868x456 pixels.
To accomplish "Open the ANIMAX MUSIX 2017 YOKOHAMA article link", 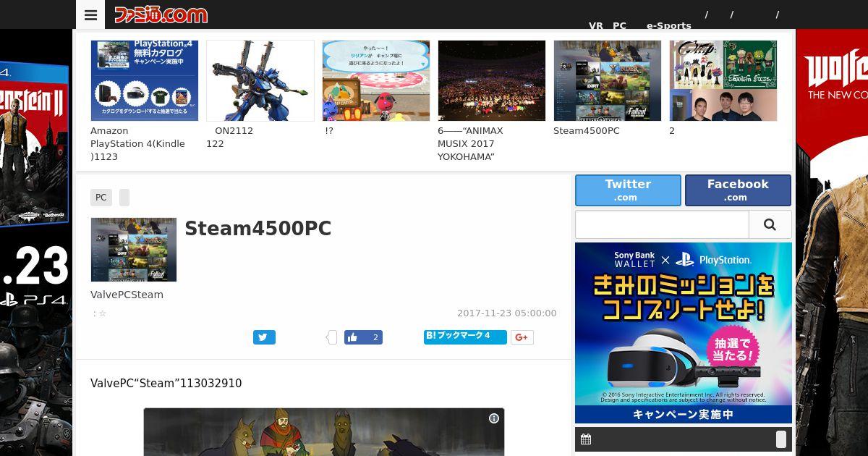I will (471, 143).
